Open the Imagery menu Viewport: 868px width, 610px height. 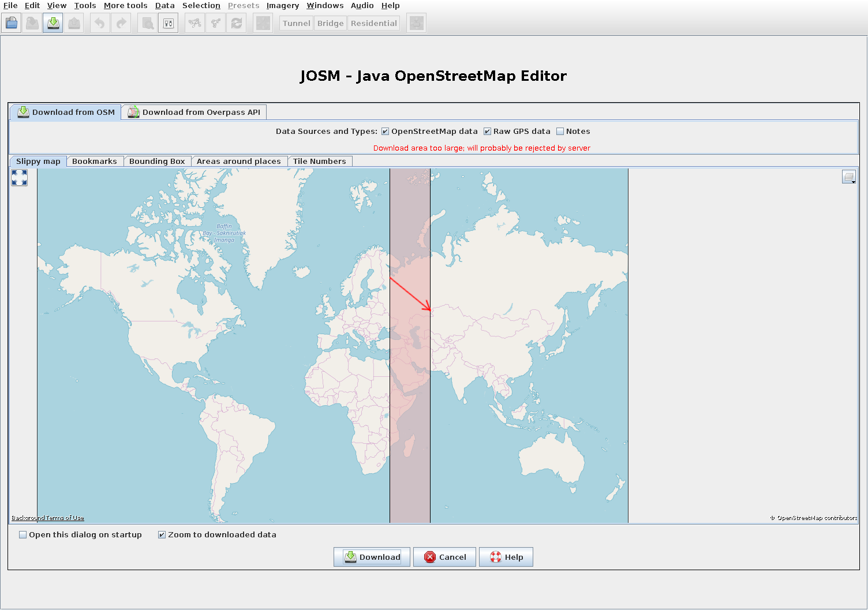(x=283, y=6)
